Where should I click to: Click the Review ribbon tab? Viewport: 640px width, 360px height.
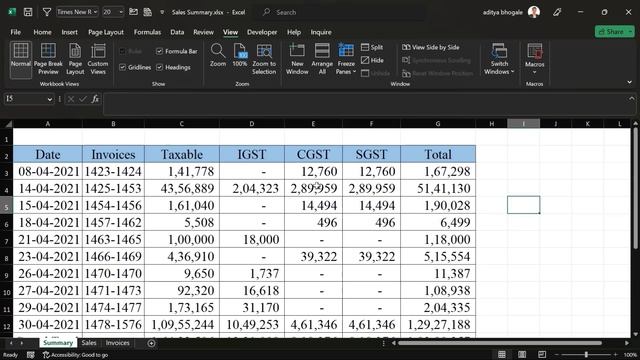[203, 32]
